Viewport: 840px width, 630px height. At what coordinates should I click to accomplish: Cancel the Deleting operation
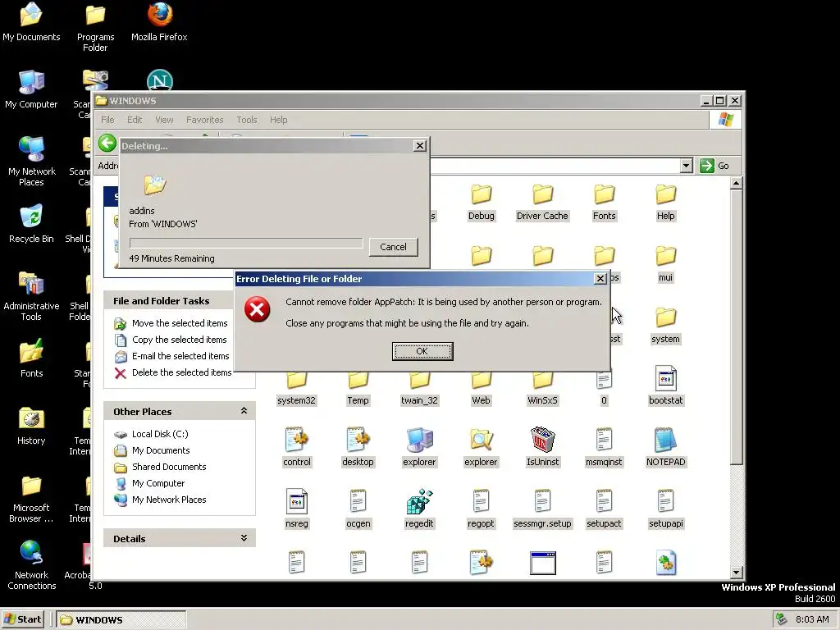[393, 247]
